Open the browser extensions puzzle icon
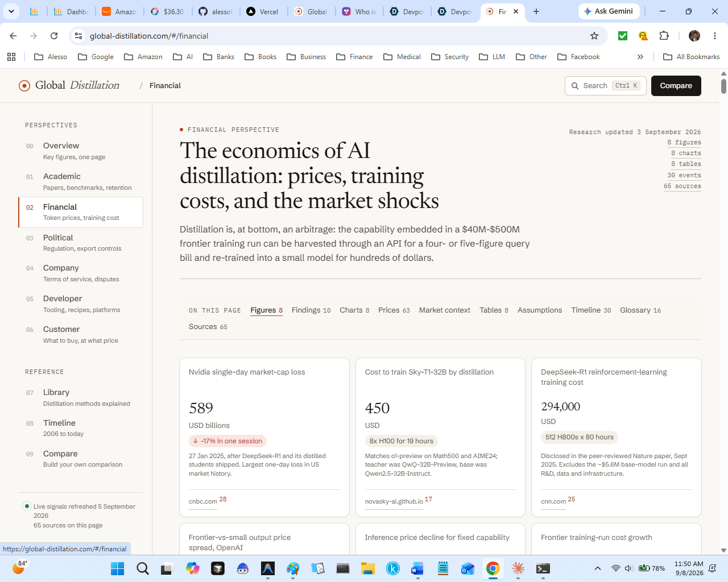728x582 pixels. pos(664,36)
